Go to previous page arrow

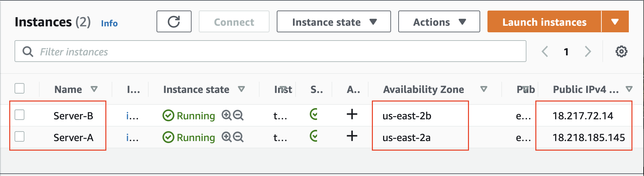coord(545,51)
